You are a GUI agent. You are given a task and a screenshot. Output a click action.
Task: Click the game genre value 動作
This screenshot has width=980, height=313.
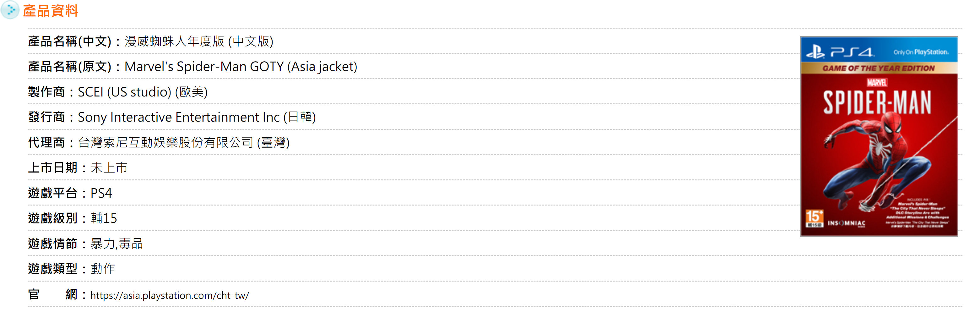click(103, 269)
